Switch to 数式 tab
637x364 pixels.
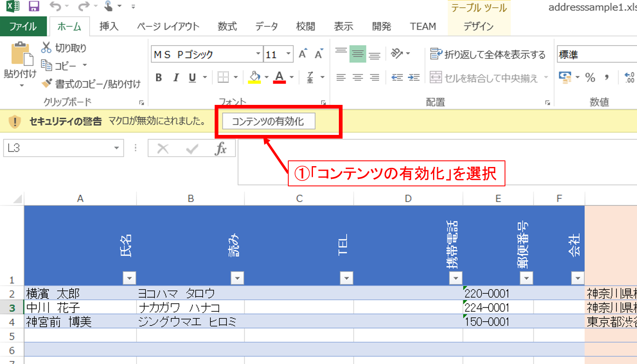227,26
